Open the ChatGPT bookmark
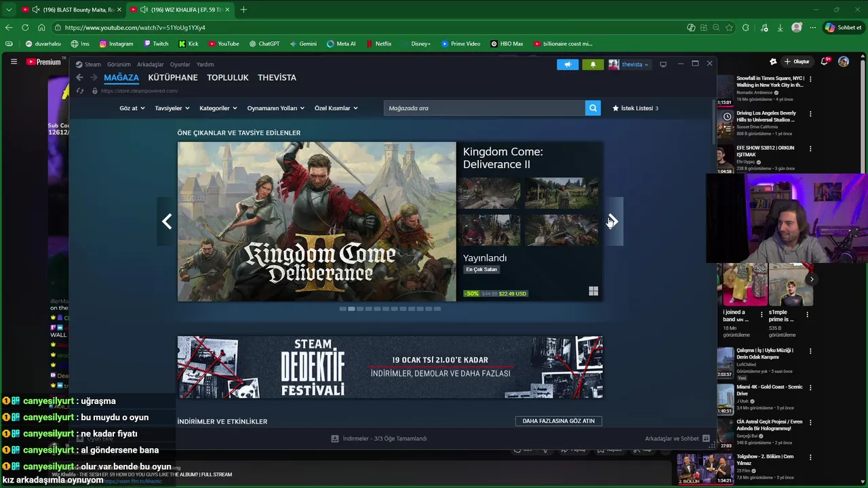This screenshot has height=488, width=868. tap(264, 44)
